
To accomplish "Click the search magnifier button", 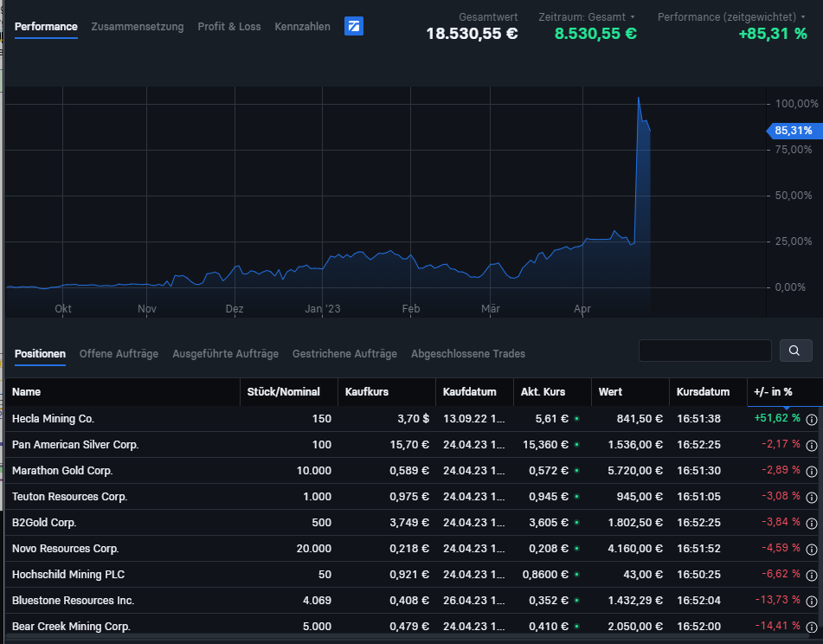I will (x=795, y=351).
